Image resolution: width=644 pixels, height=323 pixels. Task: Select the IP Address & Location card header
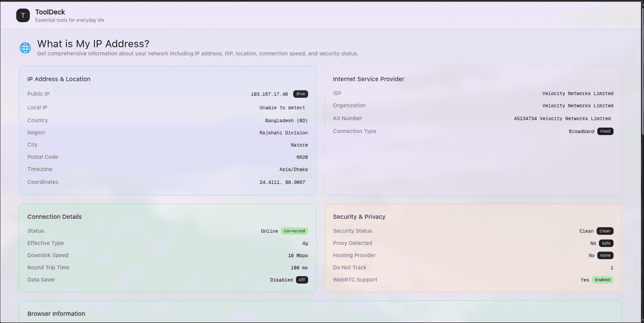coord(59,79)
